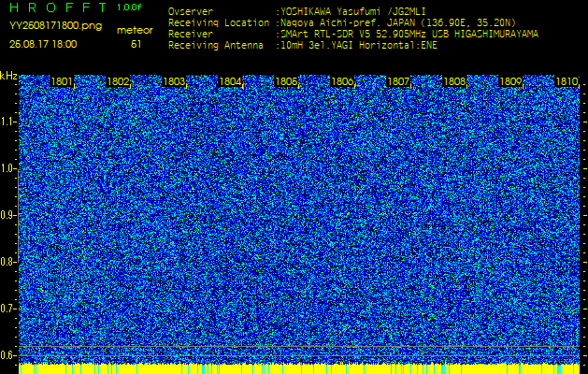
Task: Click the 1810 time marker label
Action: [566, 81]
